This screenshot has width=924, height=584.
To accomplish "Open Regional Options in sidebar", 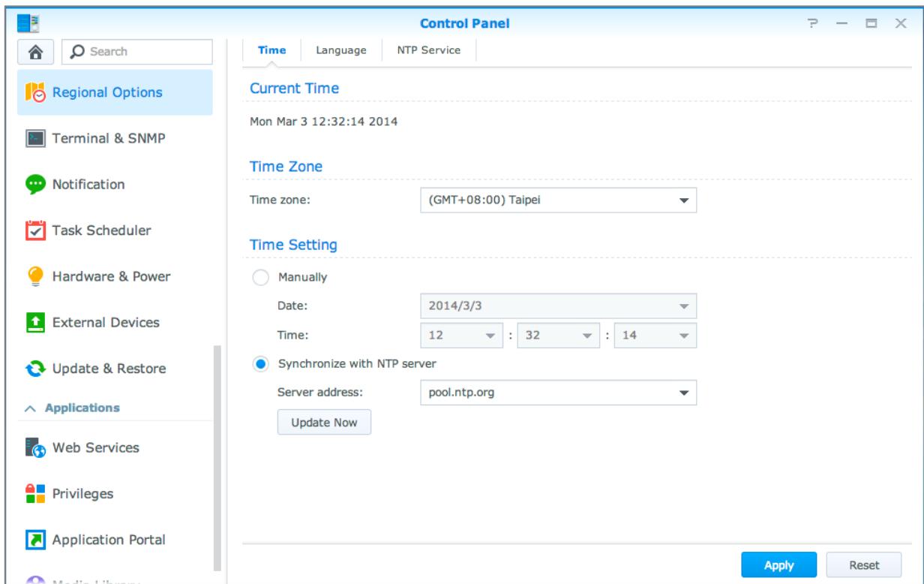I will coord(115,92).
